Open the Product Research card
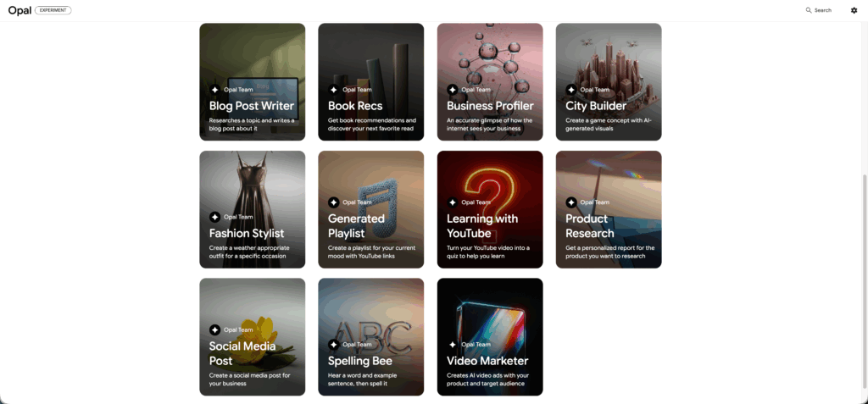Image resolution: width=868 pixels, height=404 pixels. (x=609, y=186)
